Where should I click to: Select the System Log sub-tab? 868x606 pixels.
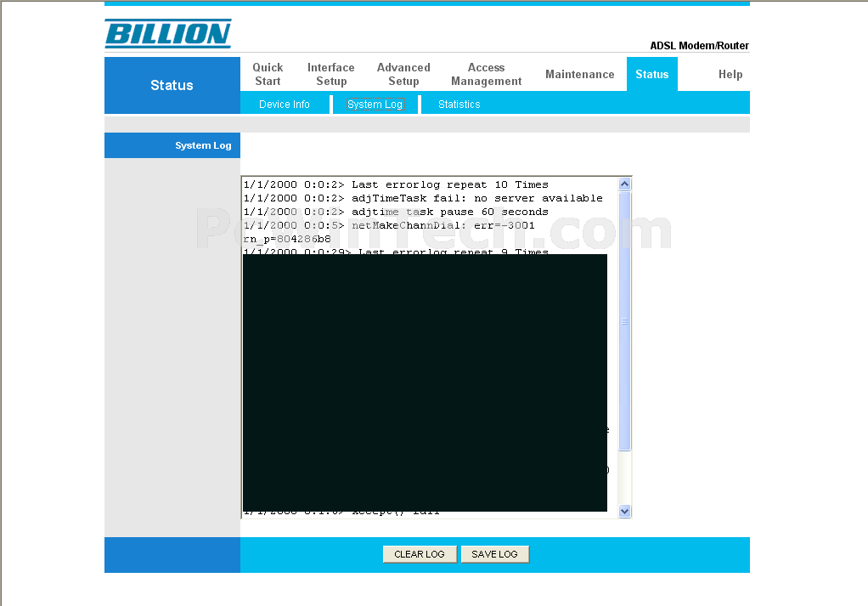pyautogui.click(x=375, y=105)
